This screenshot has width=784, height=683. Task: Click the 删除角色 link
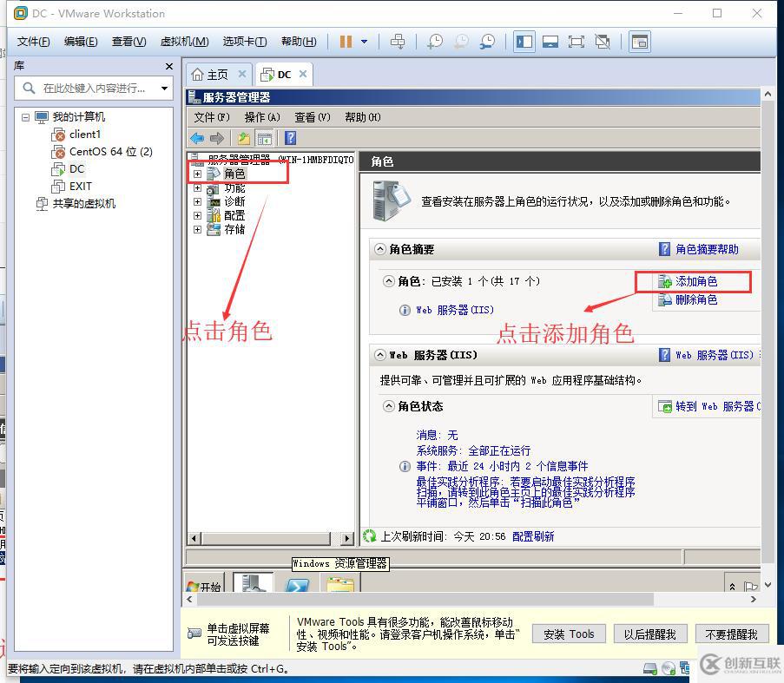pyautogui.click(x=696, y=299)
